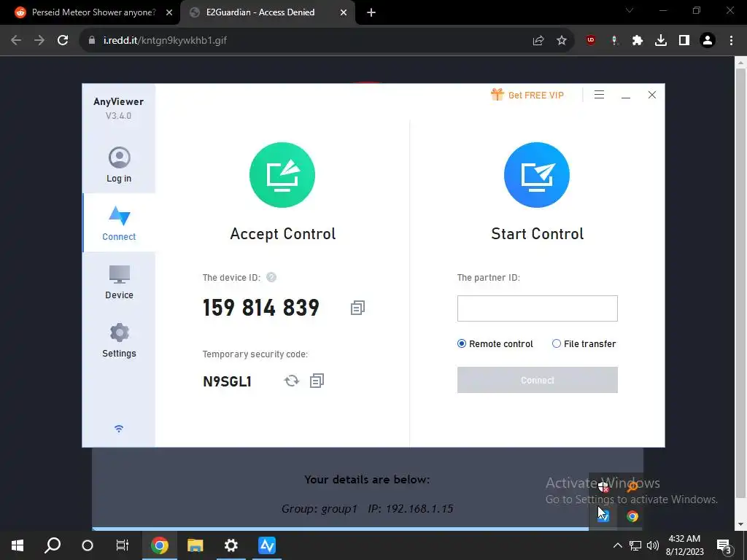
Task: Refresh the temporary security code
Action: (x=292, y=381)
